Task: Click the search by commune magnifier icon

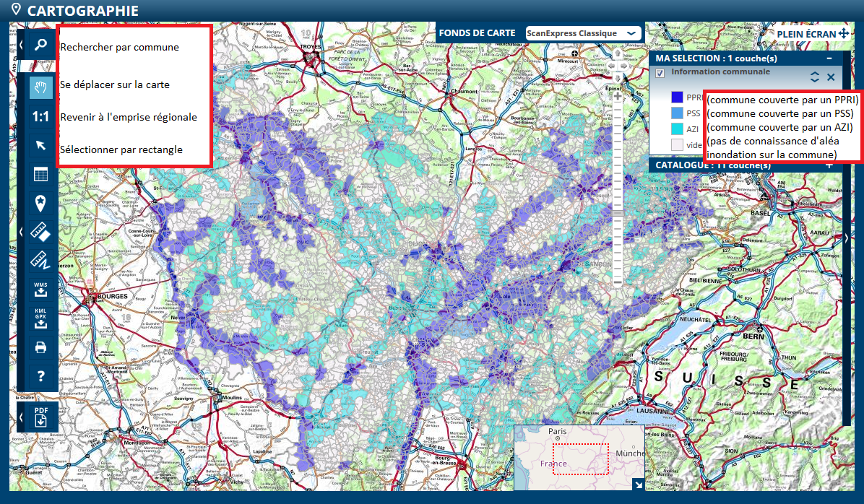Action: [x=40, y=45]
